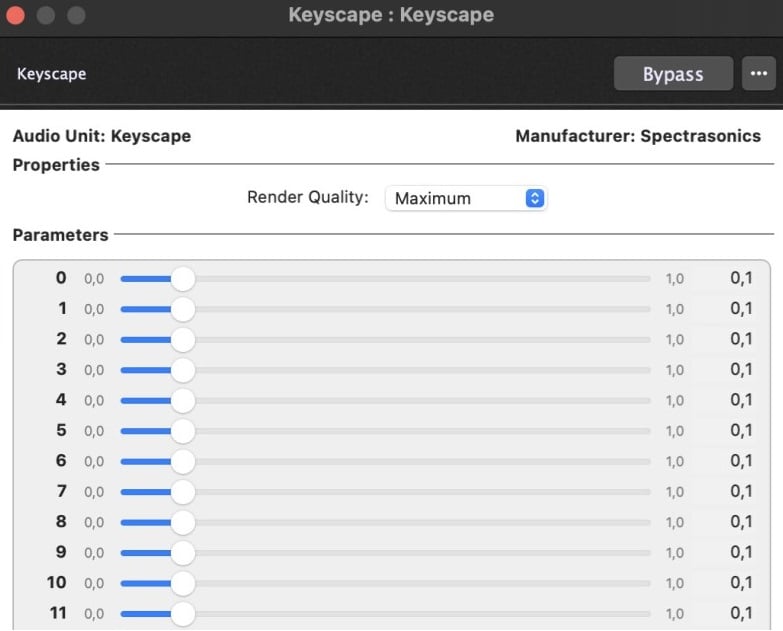
Task: Click the parameter 8 slider knob
Action: [183, 522]
